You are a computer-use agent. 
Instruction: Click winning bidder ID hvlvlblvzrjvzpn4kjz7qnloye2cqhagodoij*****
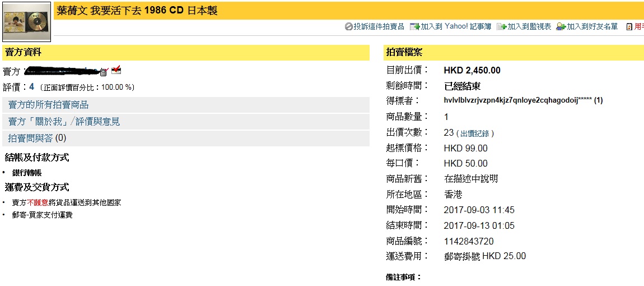(x=518, y=100)
